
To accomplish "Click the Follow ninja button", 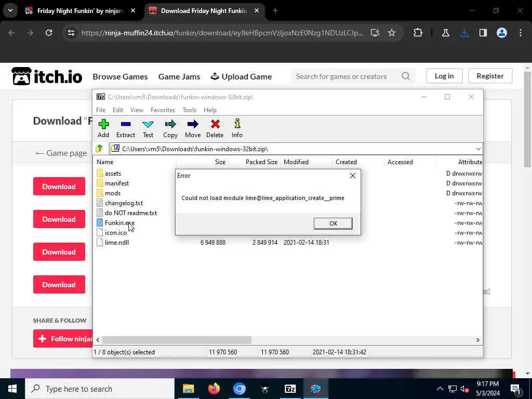I will click(x=63, y=339).
